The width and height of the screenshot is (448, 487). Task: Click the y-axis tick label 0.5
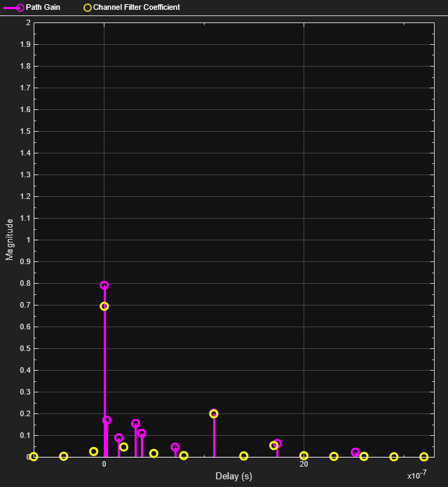tap(25, 348)
